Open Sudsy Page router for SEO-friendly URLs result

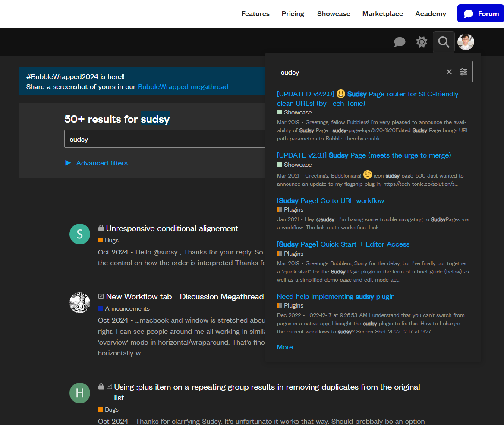click(x=367, y=98)
